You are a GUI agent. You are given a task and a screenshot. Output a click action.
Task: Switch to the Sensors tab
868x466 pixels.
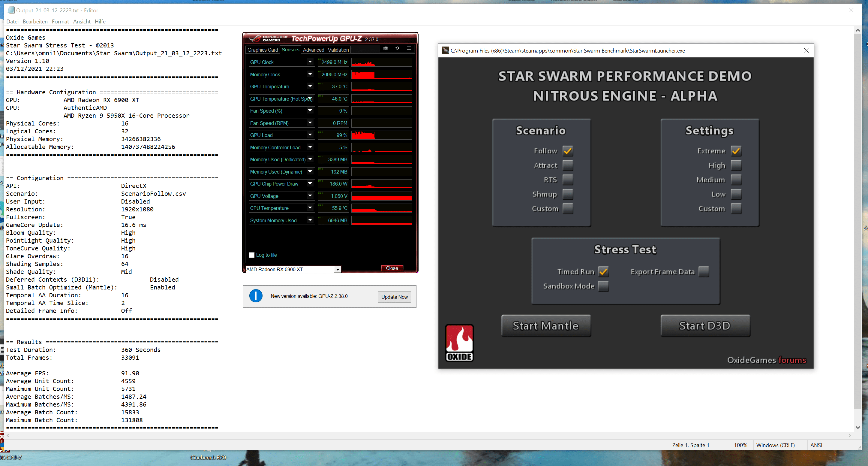(x=290, y=50)
